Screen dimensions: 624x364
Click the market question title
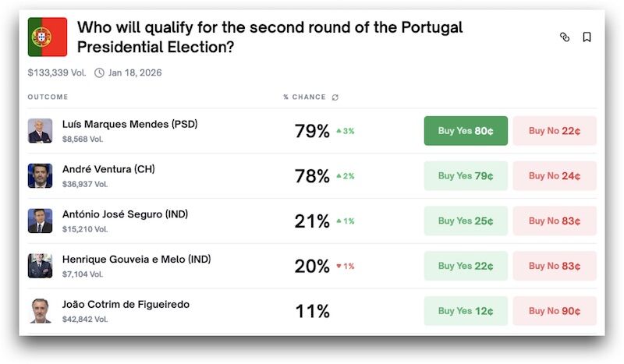270,37
